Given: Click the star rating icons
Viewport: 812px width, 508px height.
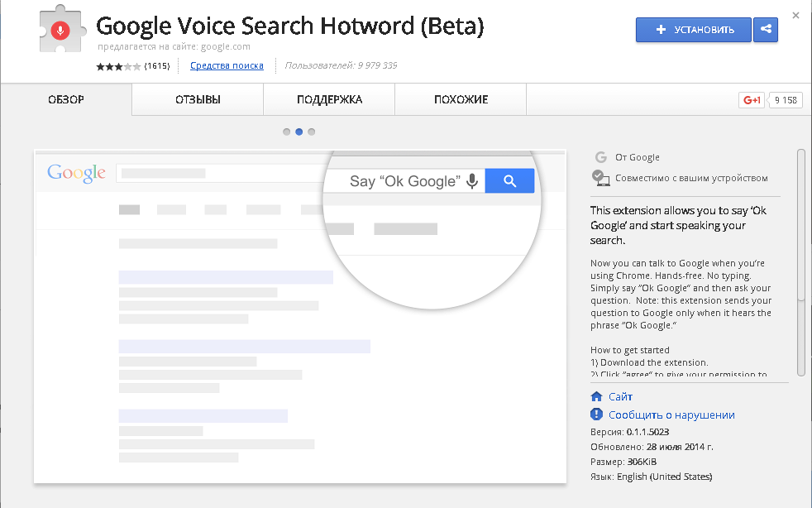Looking at the screenshot, I should coord(118,66).
